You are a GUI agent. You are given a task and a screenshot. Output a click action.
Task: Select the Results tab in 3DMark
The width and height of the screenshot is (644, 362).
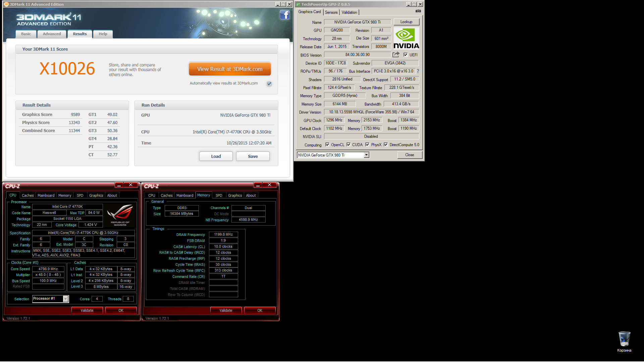coord(80,34)
